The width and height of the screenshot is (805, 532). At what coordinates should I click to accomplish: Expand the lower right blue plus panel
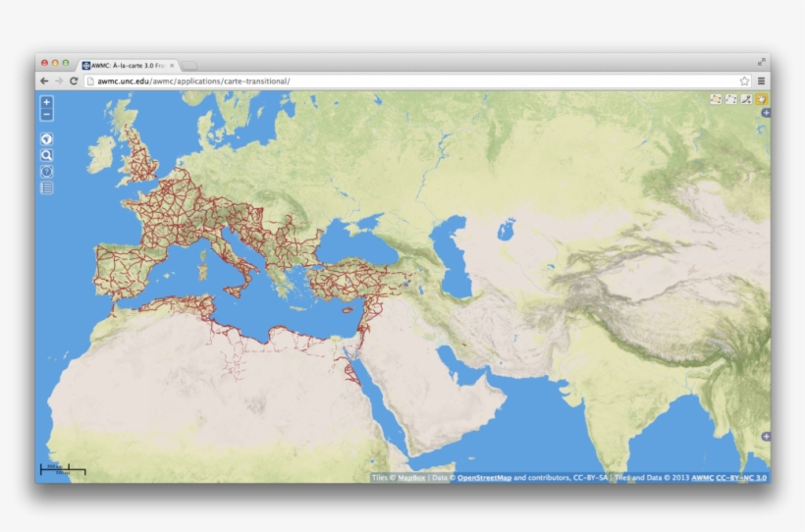(x=766, y=436)
